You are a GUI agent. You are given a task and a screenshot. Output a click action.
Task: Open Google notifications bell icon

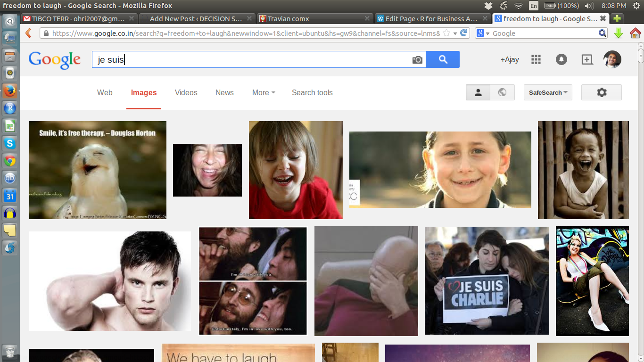[561, 59]
